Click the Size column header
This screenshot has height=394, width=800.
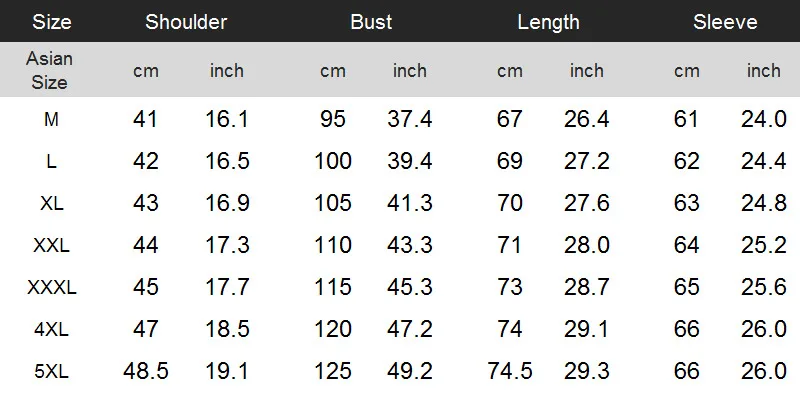pos(52,22)
